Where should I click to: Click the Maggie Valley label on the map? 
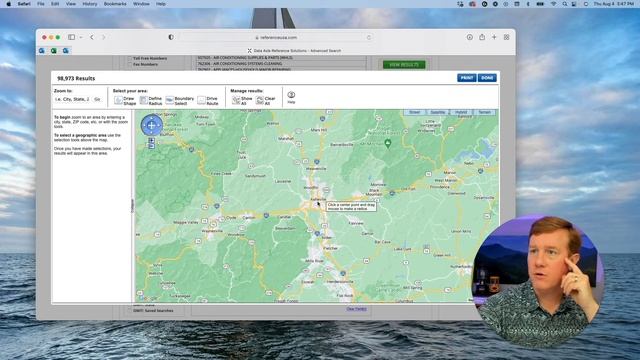(186, 222)
